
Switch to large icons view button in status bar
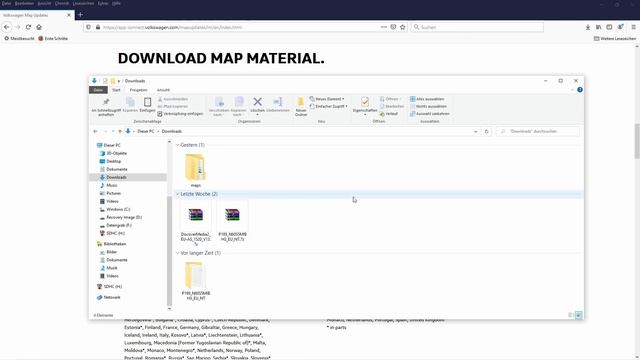(578, 315)
